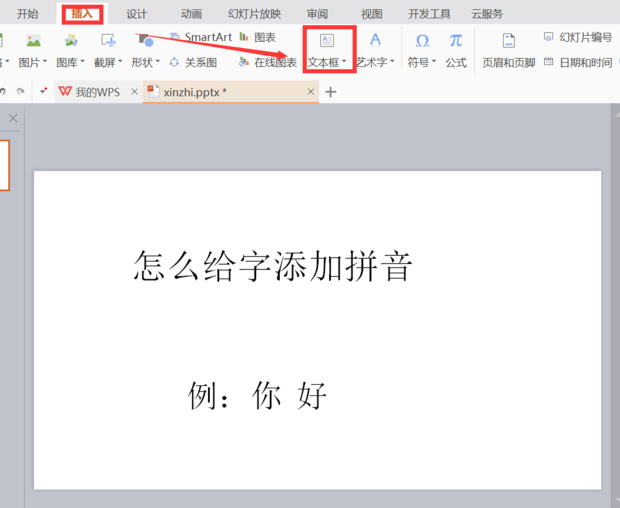The width and height of the screenshot is (620, 508).
Task: Expand the 形状 dropdown arrow
Action: [x=158, y=62]
